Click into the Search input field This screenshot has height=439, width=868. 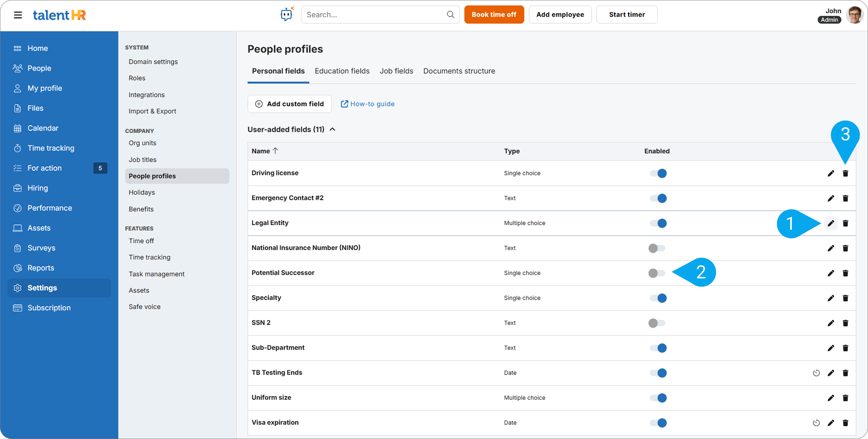point(373,15)
